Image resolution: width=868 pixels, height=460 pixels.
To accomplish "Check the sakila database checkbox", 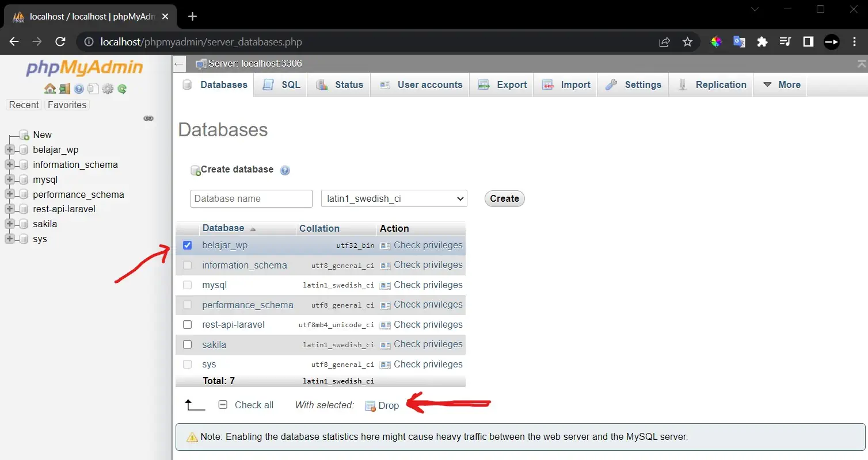I will coord(187,345).
